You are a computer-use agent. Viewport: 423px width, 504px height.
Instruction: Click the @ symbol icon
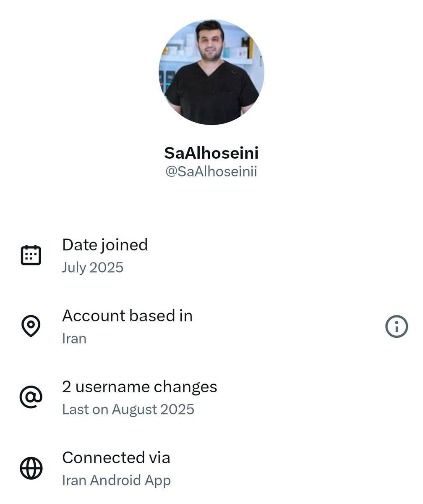pyautogui.click(x=31, y=397)
